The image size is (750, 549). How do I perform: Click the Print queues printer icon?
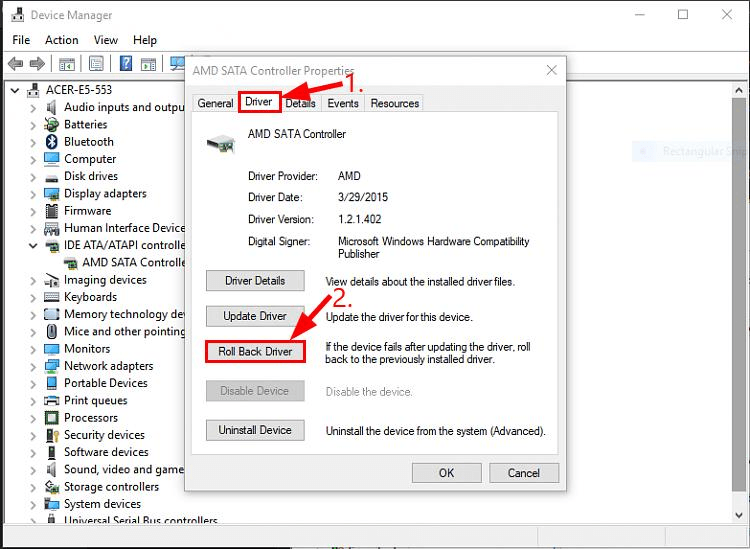(x=52, y=401)
